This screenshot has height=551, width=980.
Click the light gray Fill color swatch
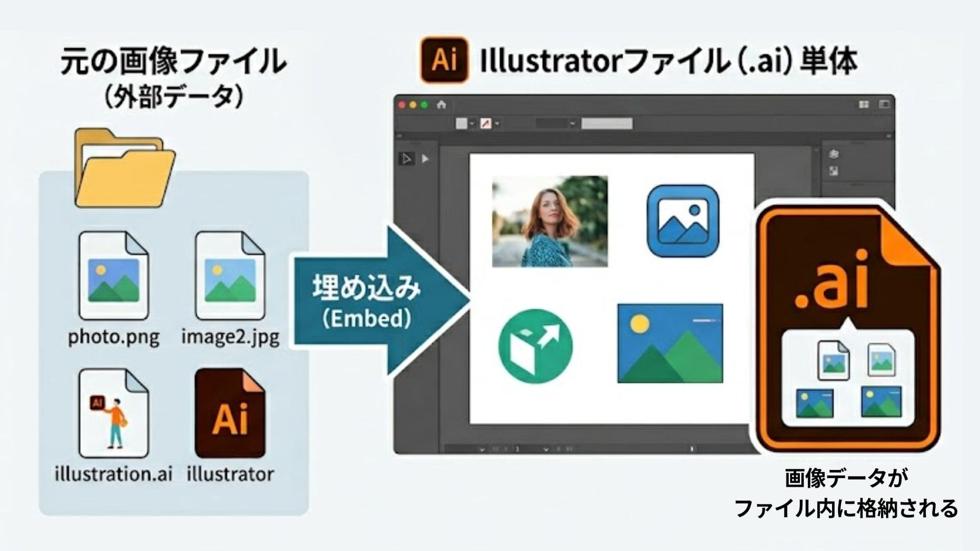tap(461, 123)
